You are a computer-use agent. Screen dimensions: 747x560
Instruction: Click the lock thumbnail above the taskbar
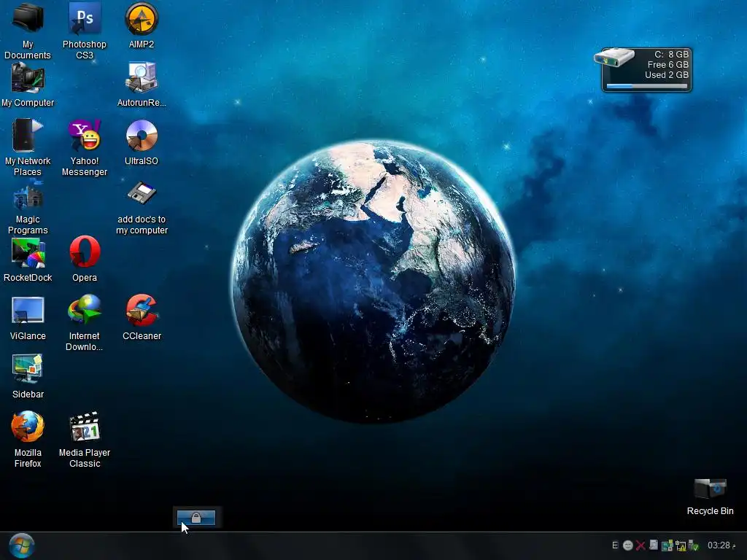[x=196, y=518]
